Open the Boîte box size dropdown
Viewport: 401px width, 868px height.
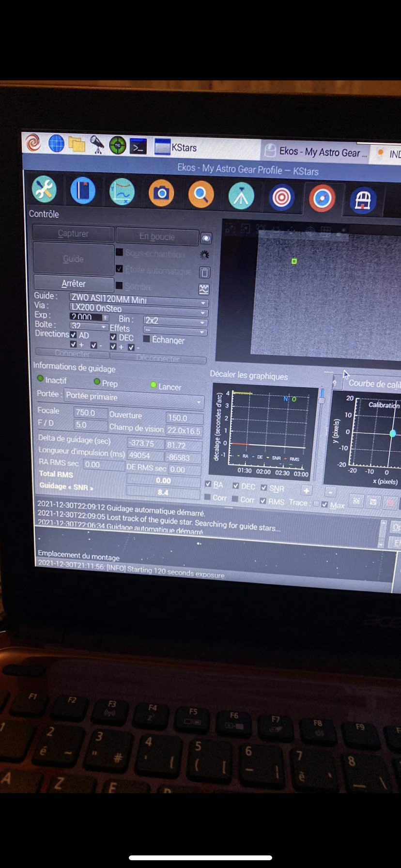coord(89,326)
